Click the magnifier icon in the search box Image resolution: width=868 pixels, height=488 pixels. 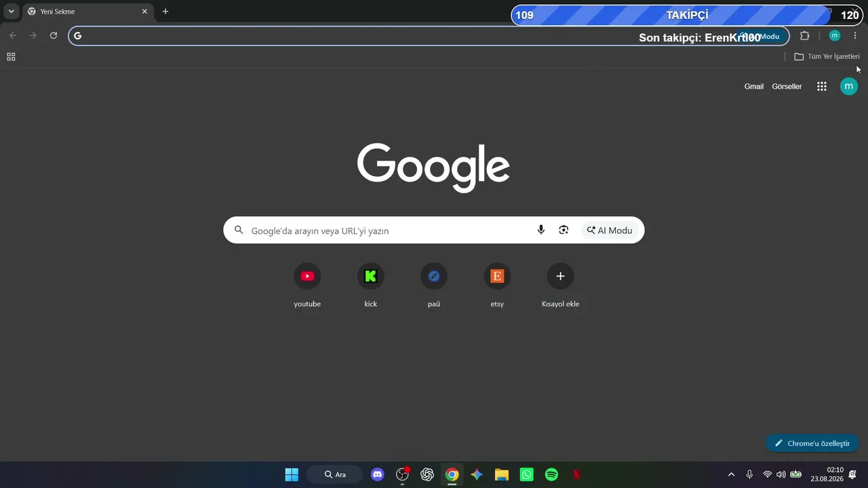[x=239, y=230]
